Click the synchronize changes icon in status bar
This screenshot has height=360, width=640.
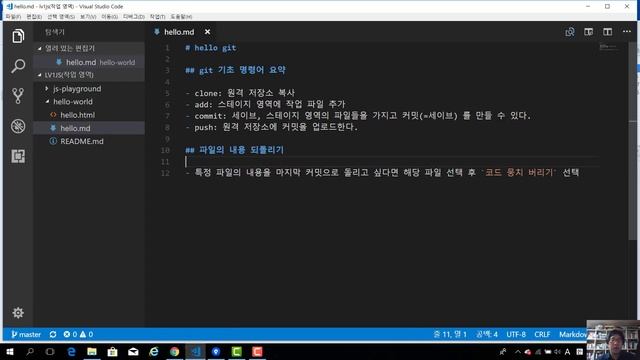coord(53,334)
